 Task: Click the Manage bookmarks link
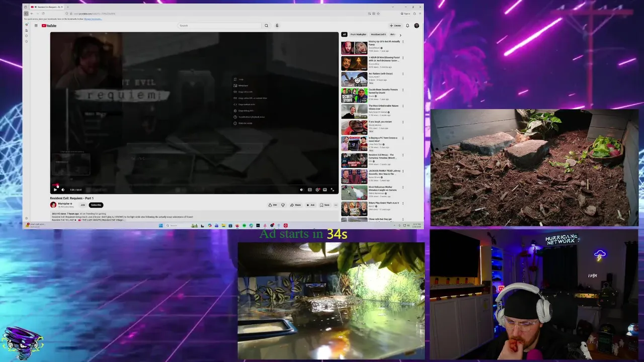tap(93, 19)
